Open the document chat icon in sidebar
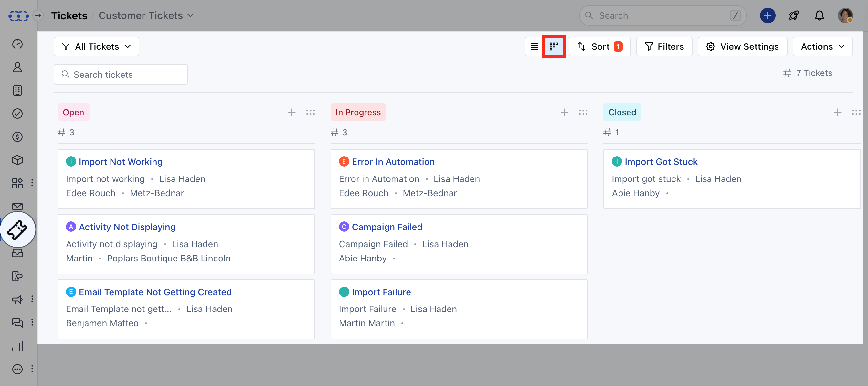This screenshot has width=868, height=386. (17, 276)
